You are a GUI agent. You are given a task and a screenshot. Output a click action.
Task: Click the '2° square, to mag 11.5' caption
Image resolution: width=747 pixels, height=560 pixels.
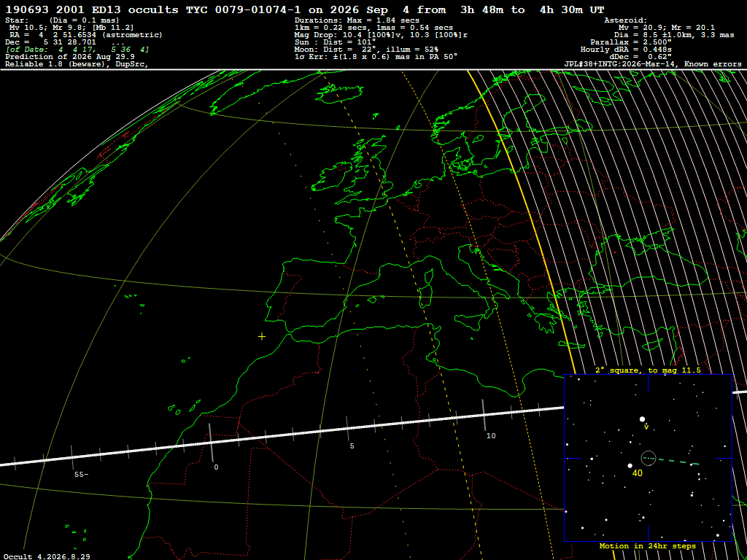tap(648, 370)
